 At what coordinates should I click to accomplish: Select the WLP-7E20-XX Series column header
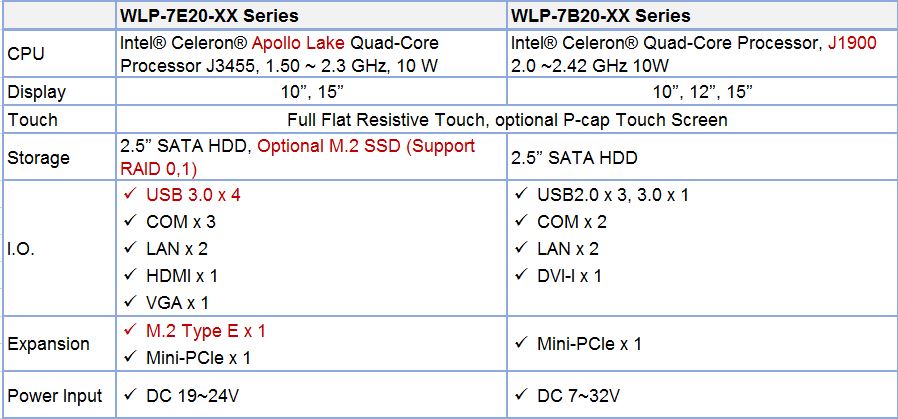click(x=208, y=16)
